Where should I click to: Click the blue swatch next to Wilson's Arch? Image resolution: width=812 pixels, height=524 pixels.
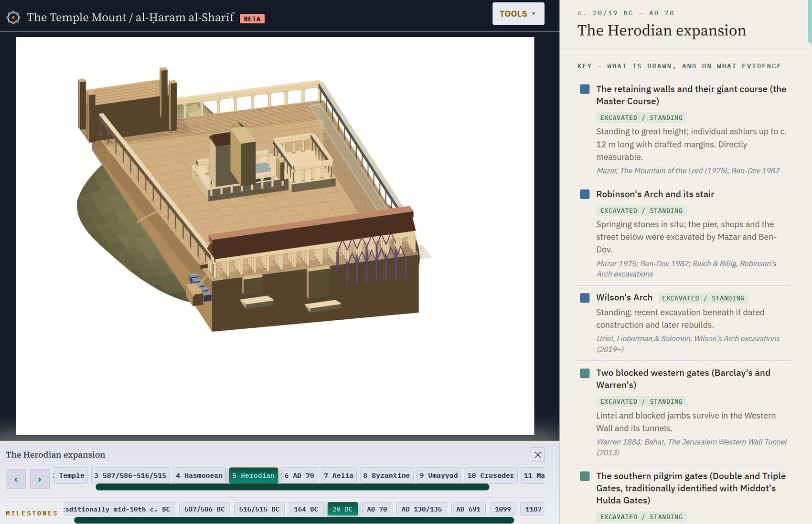pos(585,298)
